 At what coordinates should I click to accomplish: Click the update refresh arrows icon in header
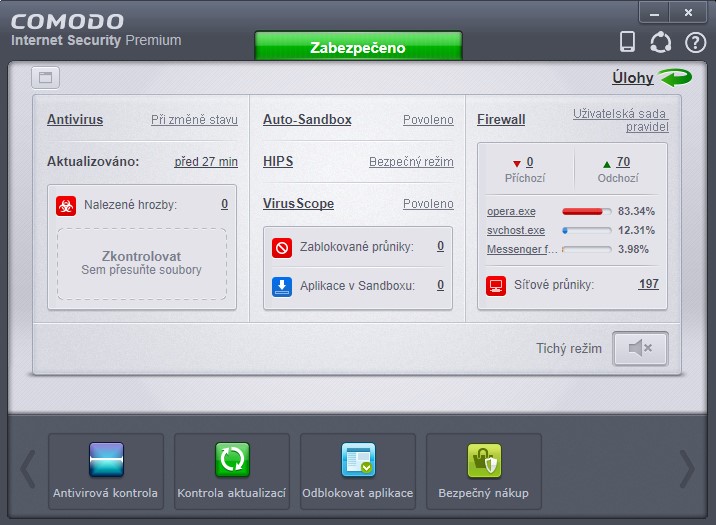[x=660, y=42]
